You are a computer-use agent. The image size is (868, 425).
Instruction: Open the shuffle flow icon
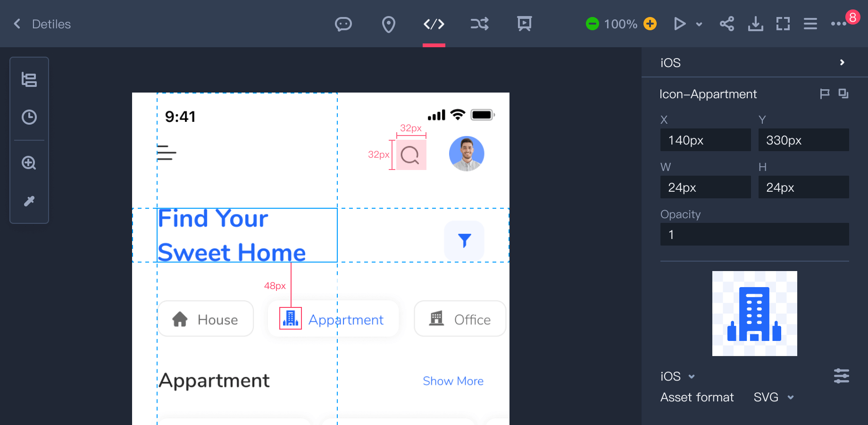479,24
